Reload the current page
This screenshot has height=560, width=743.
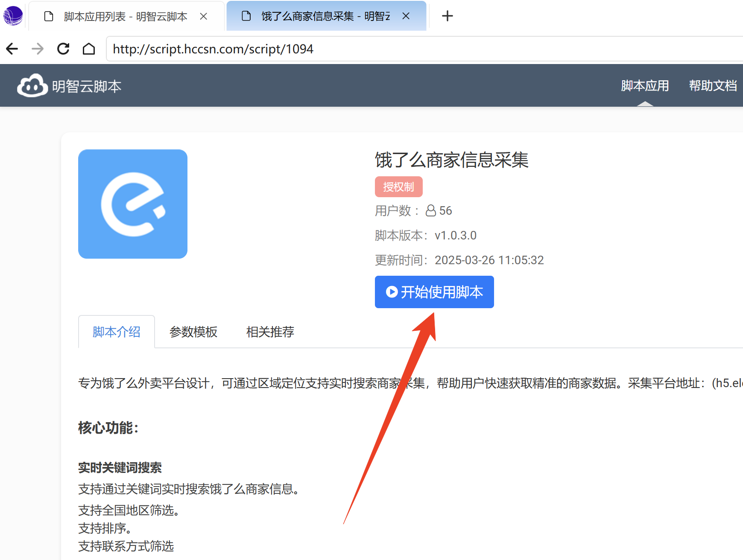tap(63, 49)
